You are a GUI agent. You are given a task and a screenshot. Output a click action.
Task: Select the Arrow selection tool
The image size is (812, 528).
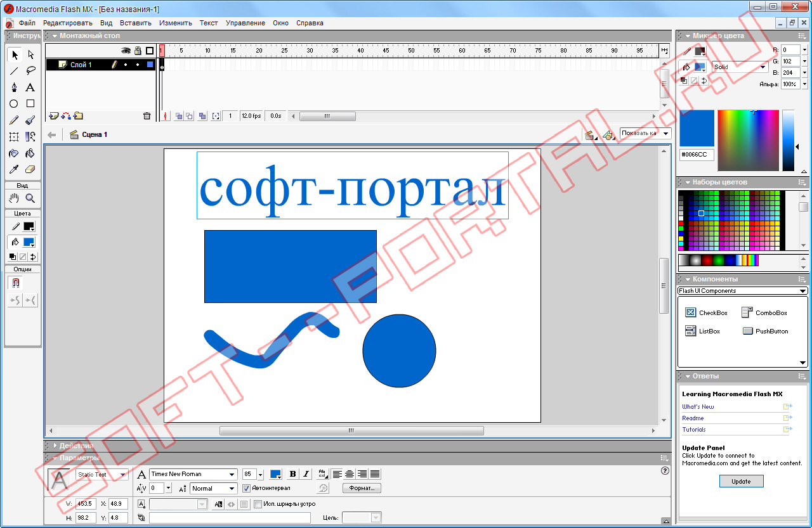coord(14,55)
